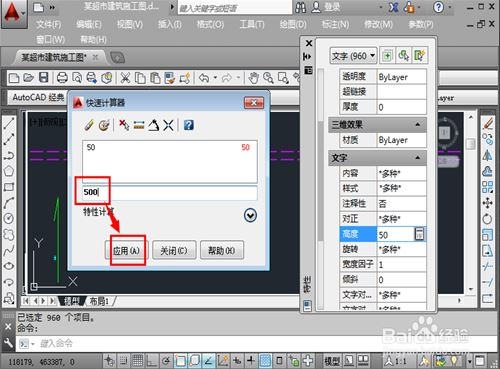The height and width of the screenshot is (369, 500).
Task: Collapse the 三维效果 section
Action: (x=418, y=125)
